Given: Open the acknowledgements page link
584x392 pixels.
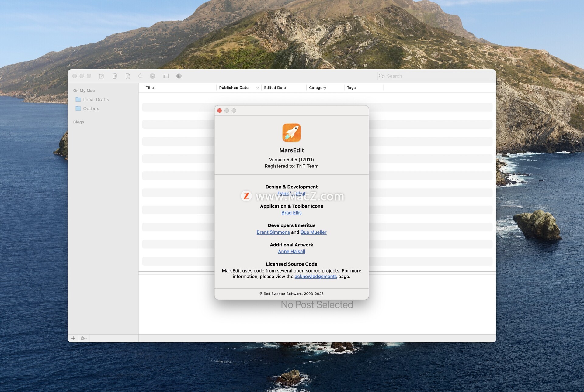Looking at the screenshot, I should point(316,277).
